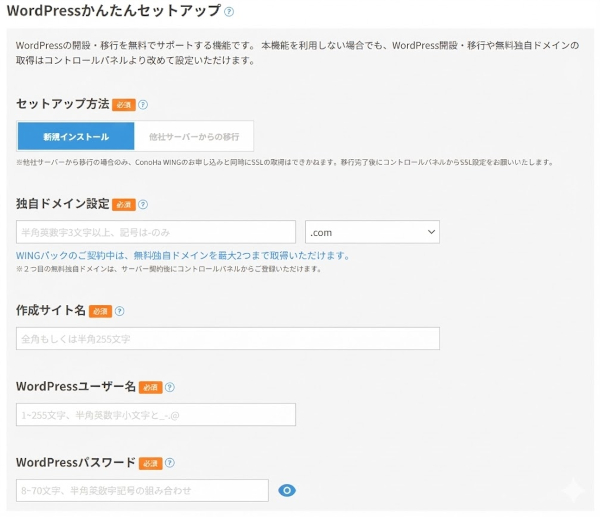Click 必須 badge next to 独自ドメイン設定

123,204
